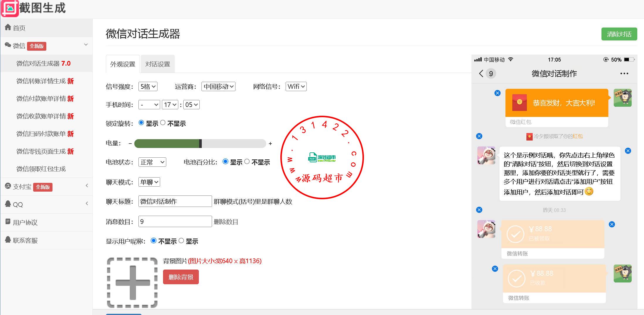The width and height of the screenshot is (644, 315).
Task: Open the 运营商 dropdown
Action: click(x=218, y=86)
